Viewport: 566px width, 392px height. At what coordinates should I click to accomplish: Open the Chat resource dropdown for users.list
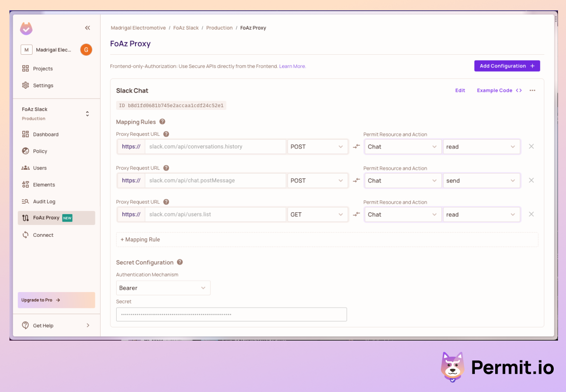(x=403, y=214)
